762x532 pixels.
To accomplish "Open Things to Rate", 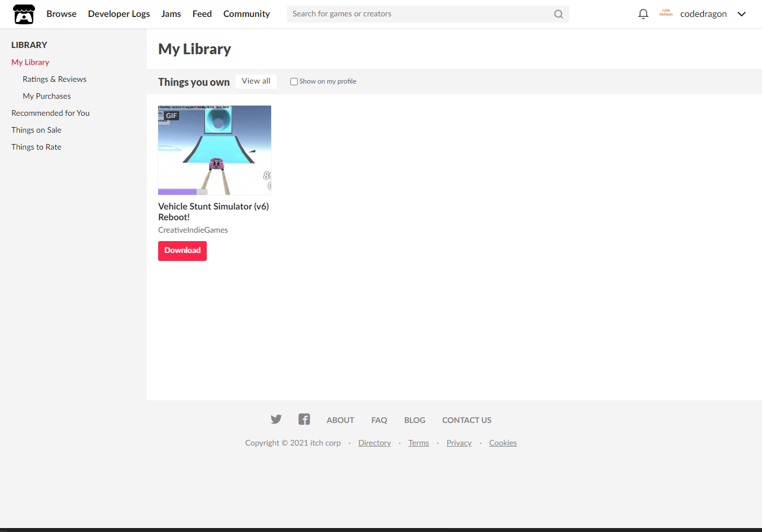I will [37, 147].
